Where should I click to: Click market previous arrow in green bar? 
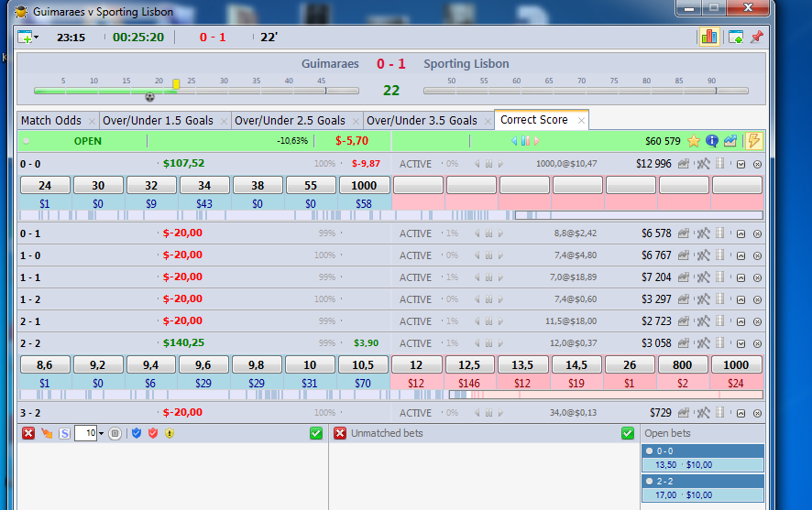pos(514,141)
